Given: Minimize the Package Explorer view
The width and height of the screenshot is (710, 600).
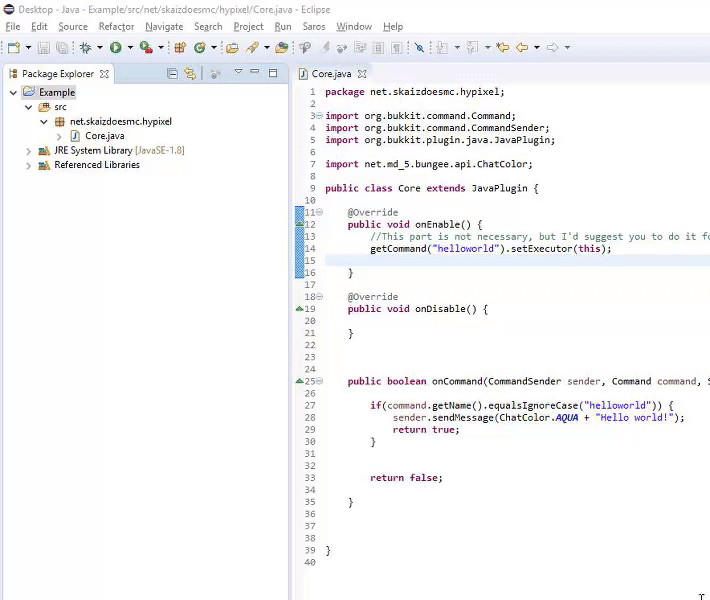Looking at the screenshot, I should [255, 72].
